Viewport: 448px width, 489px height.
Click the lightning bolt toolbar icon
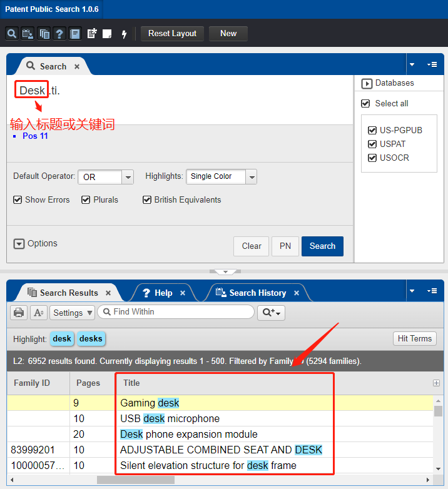(x=124, y=34)
